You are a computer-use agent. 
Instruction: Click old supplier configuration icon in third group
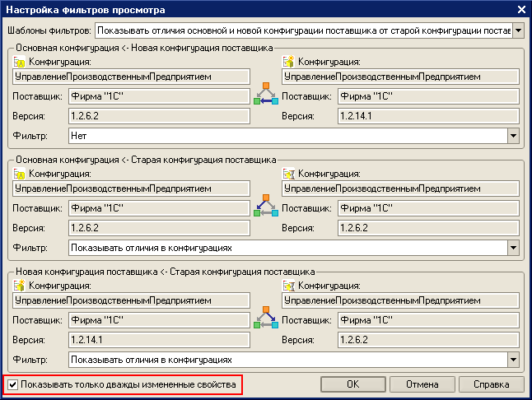(288, 286)
